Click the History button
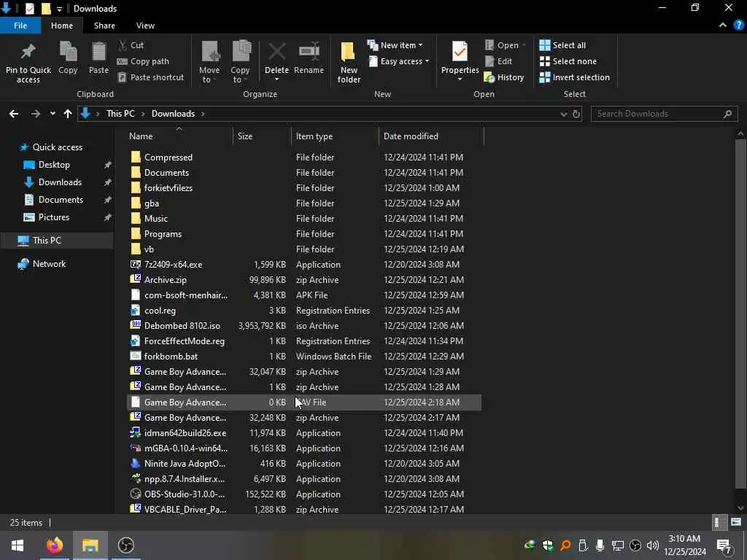Screen dimensions: 747x560 pyautogui.click(x=504, y=77)
